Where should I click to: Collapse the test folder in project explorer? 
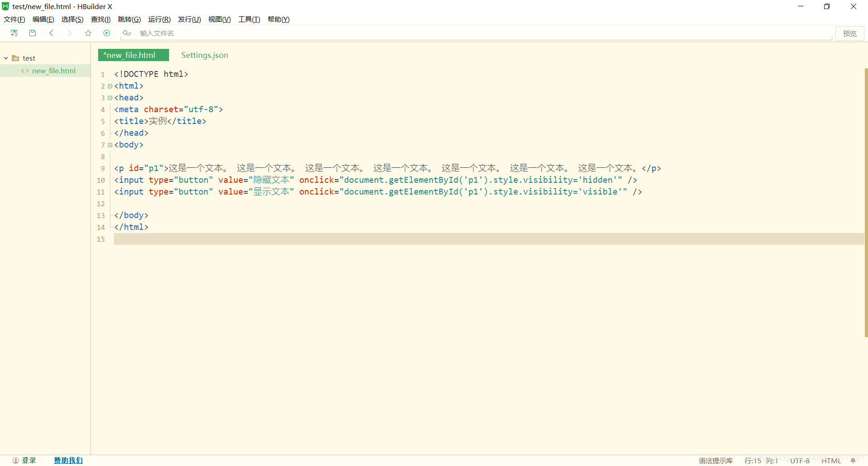click(x=5, y=58)
